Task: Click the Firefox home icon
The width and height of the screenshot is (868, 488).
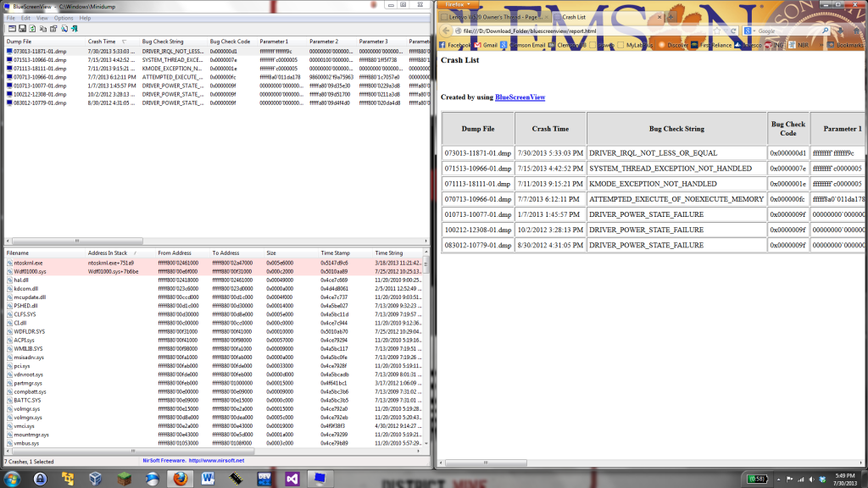Action: [x=856, y=31]
